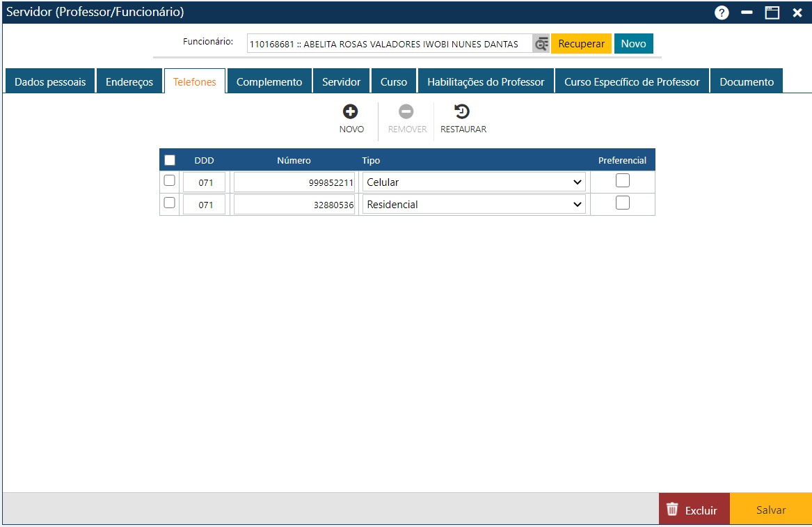Click the trash icon on Excluir
The image size is (812, 527).
pos(672,509)
